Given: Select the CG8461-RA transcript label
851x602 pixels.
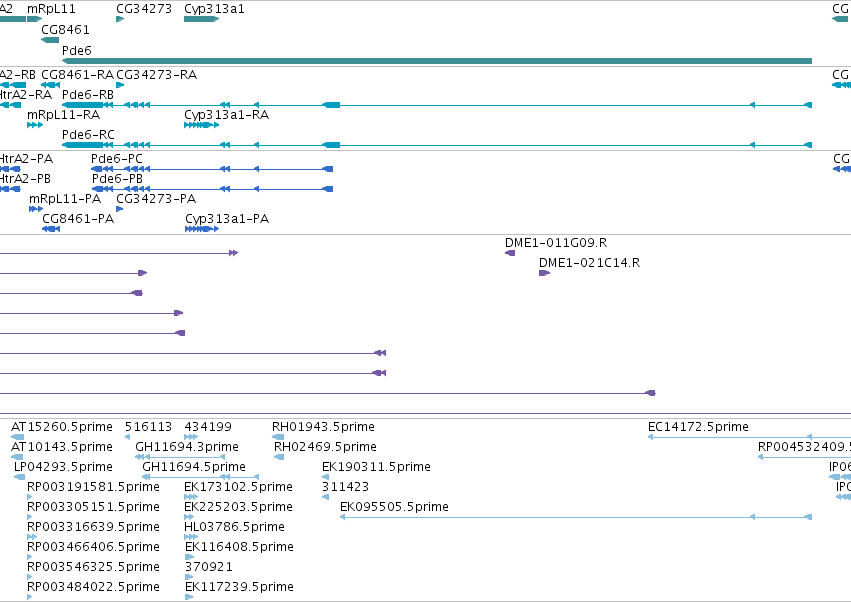Looking at the screenshot, I should click(78, 74).
